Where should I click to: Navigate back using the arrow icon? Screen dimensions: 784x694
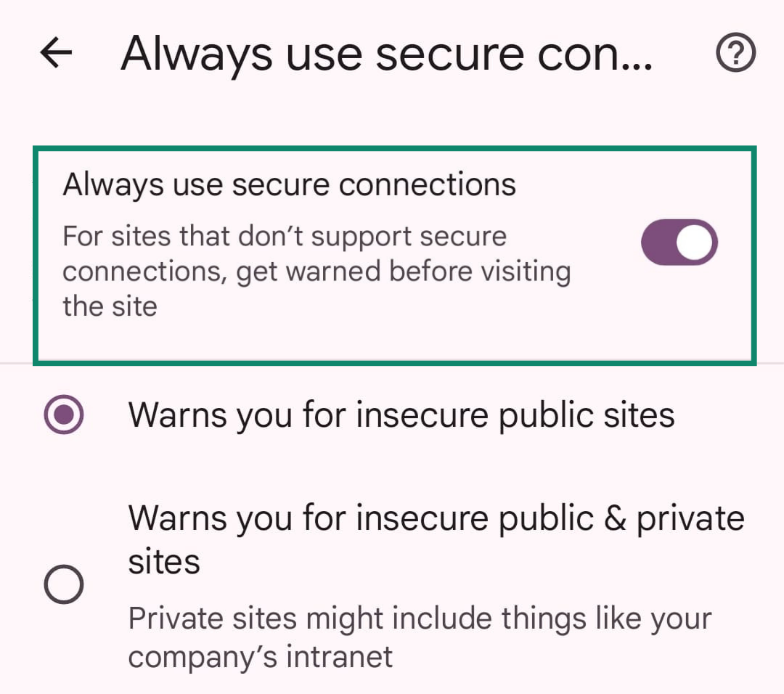55,52
